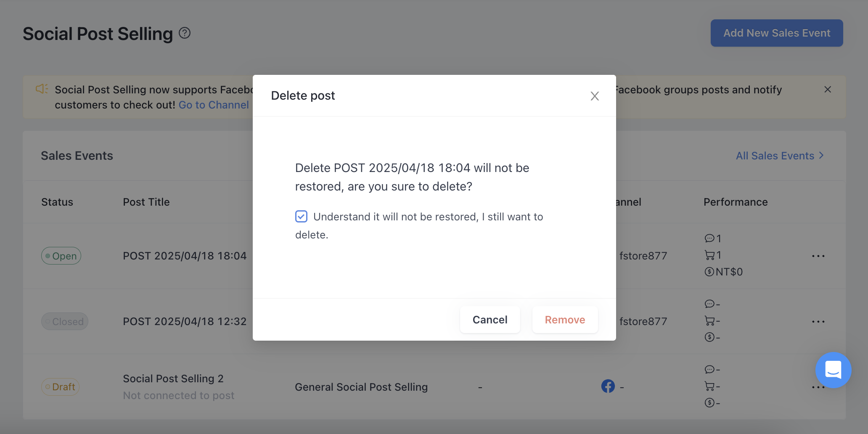Click the Facebook icon in the Draft row
The width and height of the screenshot is (868, 434).
tap(608, 386)
